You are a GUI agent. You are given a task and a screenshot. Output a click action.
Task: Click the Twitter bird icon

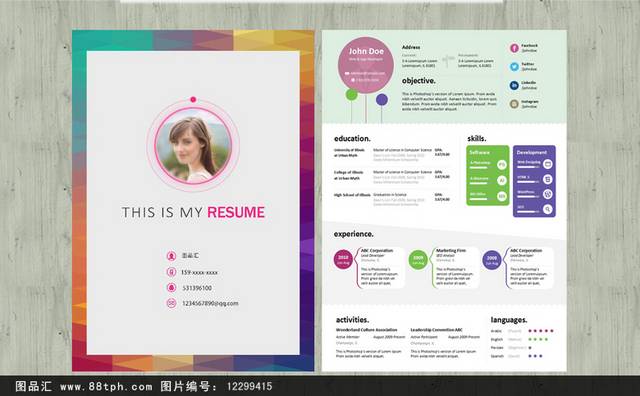pos(514,67)
